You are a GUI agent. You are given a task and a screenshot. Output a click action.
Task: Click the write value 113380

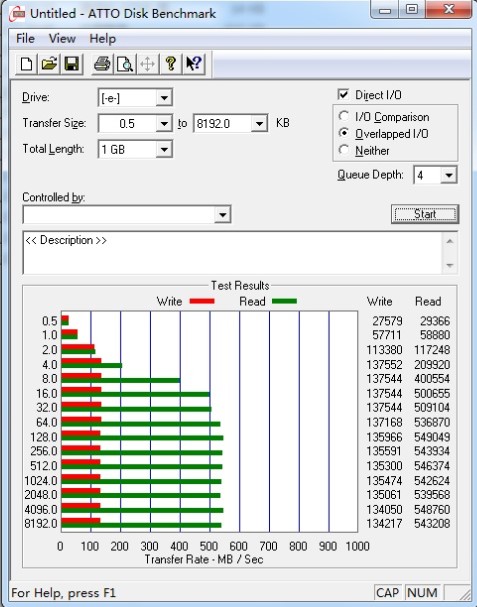pyautogui.click(x=384, y=350)
